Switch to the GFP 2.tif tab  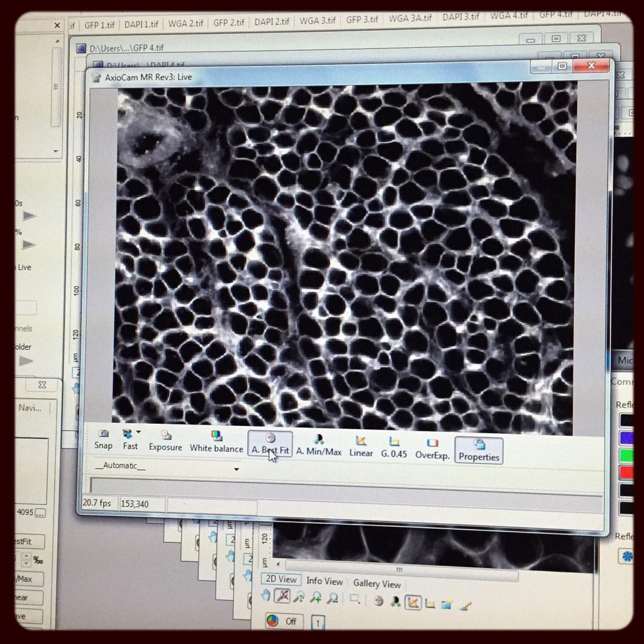pos(229,23)
